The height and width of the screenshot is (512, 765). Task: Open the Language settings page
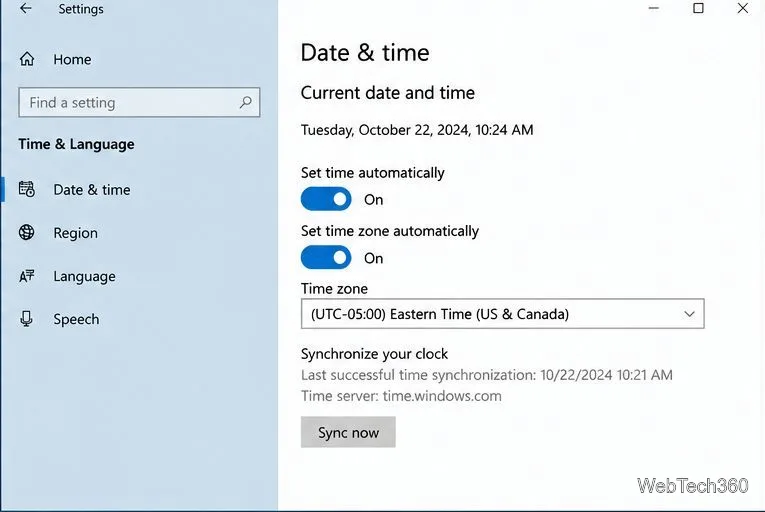point(84,276)
